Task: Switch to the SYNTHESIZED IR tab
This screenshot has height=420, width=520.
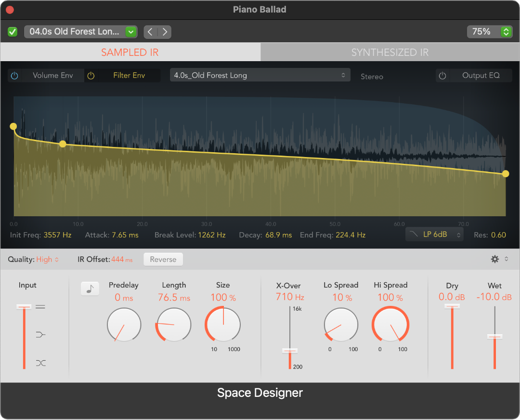Action: click(390, 52)
